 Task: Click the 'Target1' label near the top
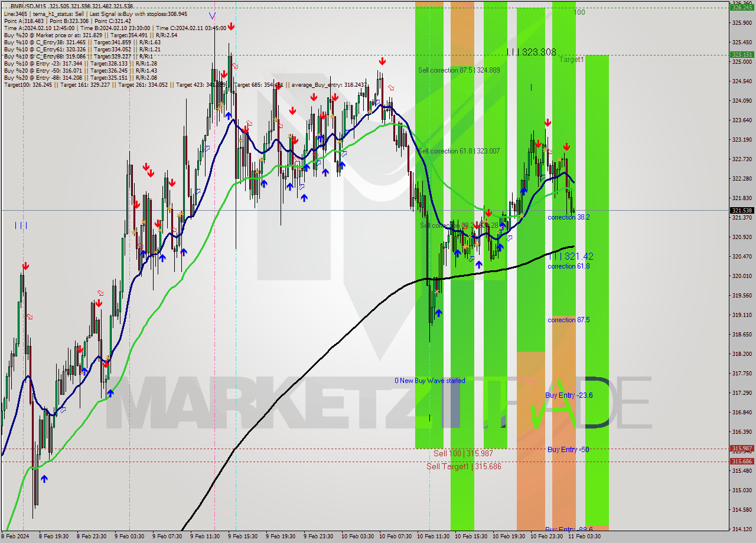tap(571, 60)
